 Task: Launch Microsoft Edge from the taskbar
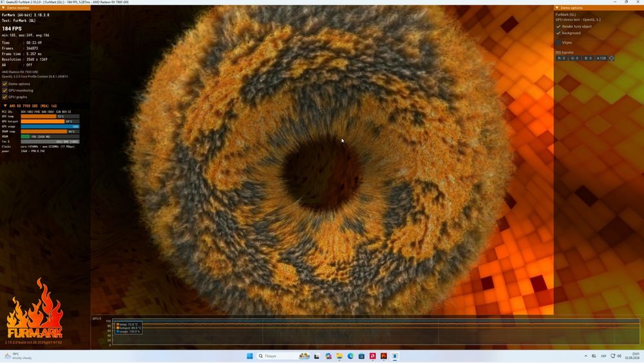coord(350,356)
